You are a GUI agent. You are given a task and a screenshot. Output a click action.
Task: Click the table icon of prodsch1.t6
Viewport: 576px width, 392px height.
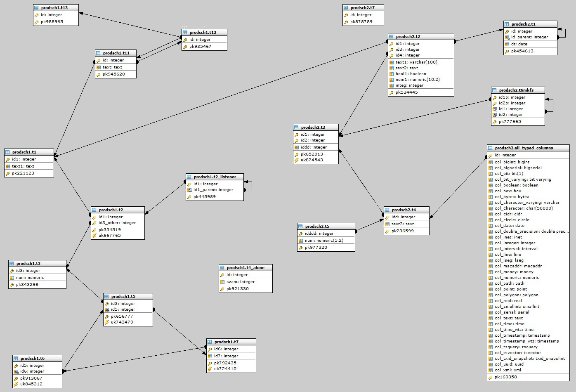pyautogui.click(x=16, y=359)
